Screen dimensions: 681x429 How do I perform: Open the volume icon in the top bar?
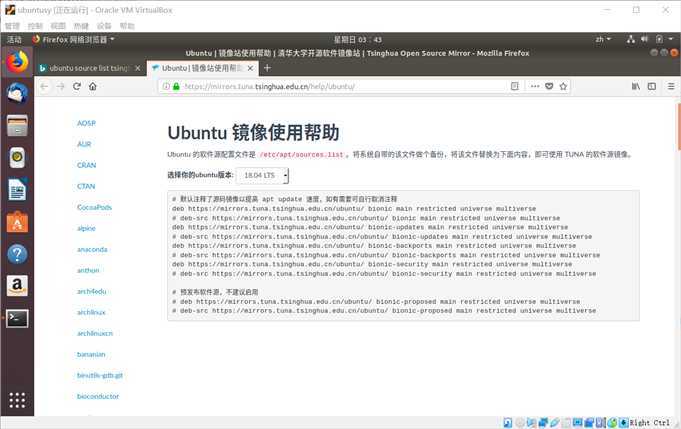644,40
